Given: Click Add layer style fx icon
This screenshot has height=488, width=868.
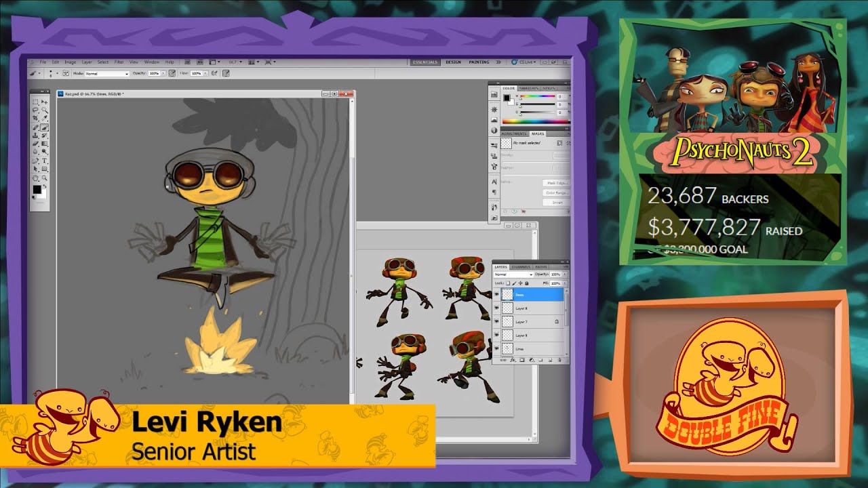Looking at the screenshot, I should (x=513, y=361).
